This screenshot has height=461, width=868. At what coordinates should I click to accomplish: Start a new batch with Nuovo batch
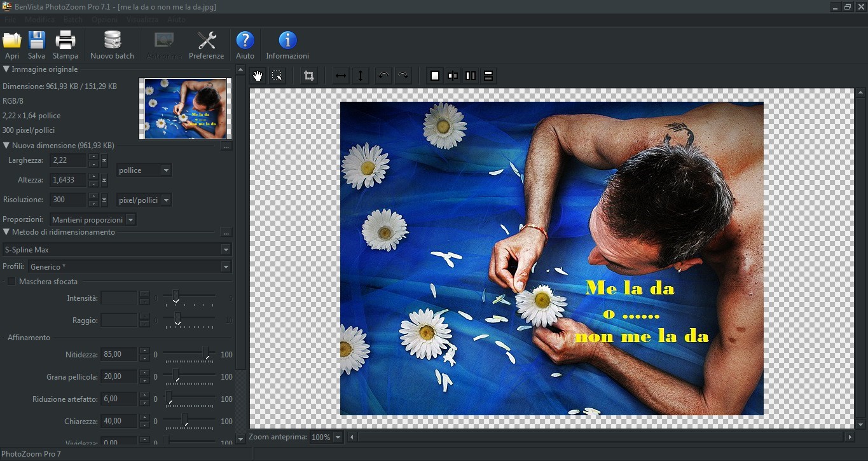112,45
